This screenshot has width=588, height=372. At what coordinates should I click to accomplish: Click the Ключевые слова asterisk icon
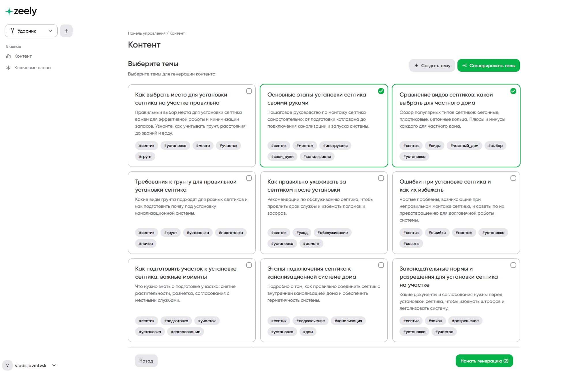coord(8,68)
